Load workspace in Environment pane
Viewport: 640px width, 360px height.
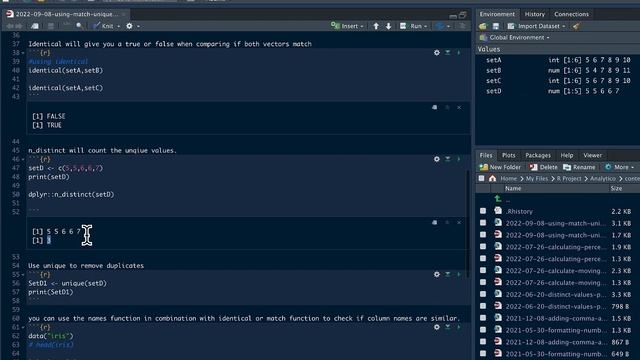click(x=483, y=26)
